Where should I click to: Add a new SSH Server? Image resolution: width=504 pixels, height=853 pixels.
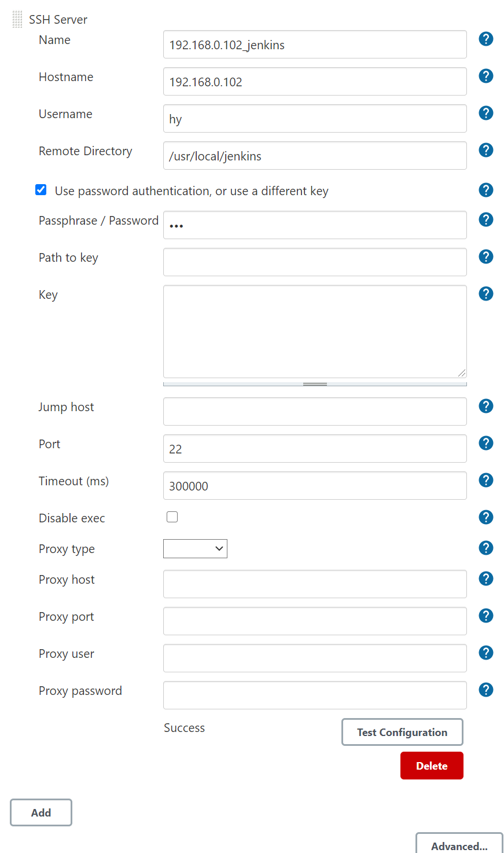pyautogui.click(x=41, y=812)
